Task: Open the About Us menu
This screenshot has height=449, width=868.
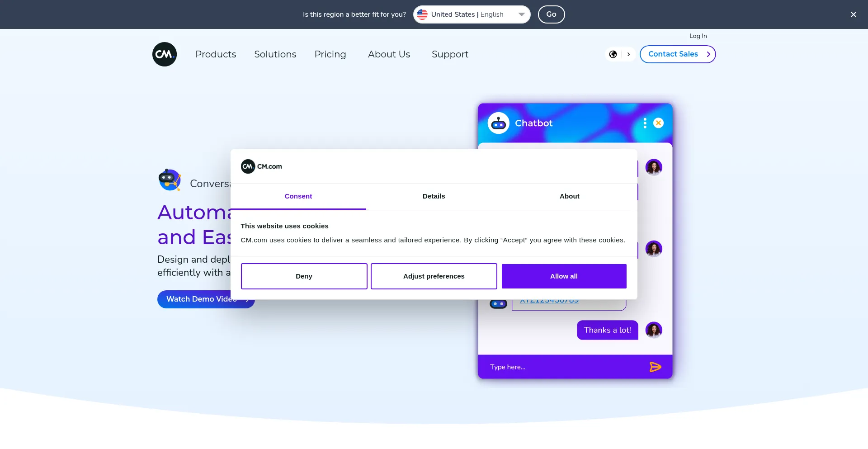Action: 389,54
